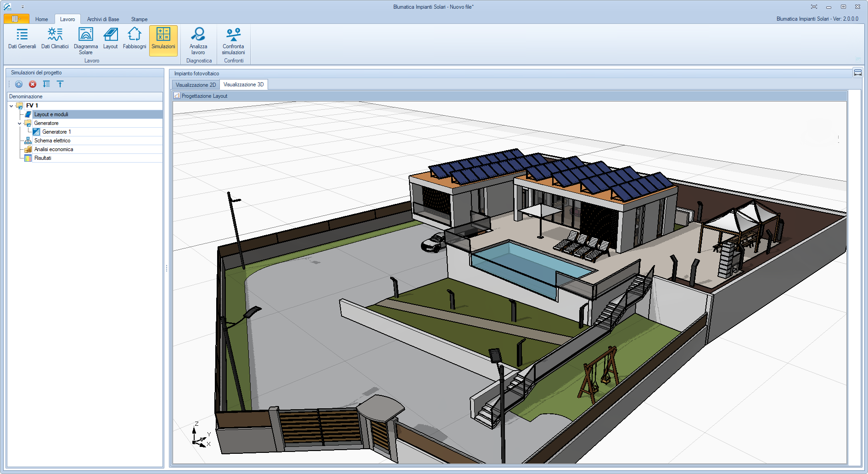The width and height of the screenshot is (868, 474).
Task: Open Analisi economica from the simulation tree
Action: pos(54,149)
